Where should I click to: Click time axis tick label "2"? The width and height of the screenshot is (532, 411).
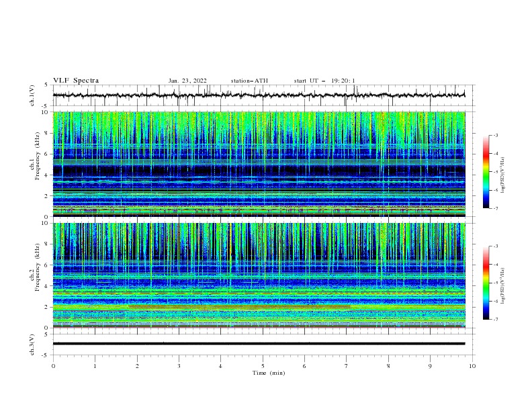coord(137,366)
